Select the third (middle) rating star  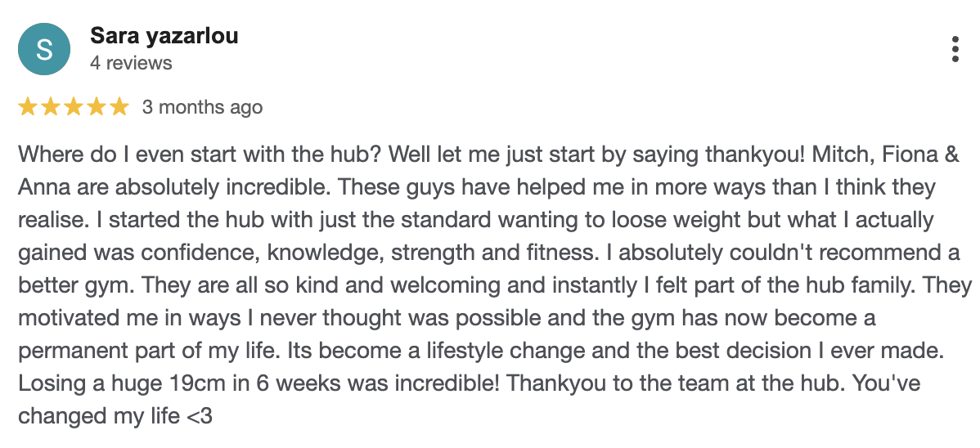pyautogui.click(x=74, y=107)
